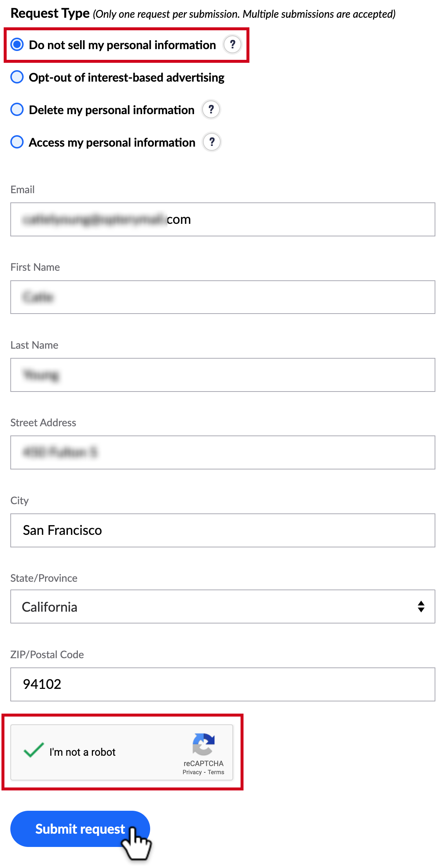Expand the State/Province dropdown showing California
442x868 pixels.
pyautogui.click(x=223, y=606)
